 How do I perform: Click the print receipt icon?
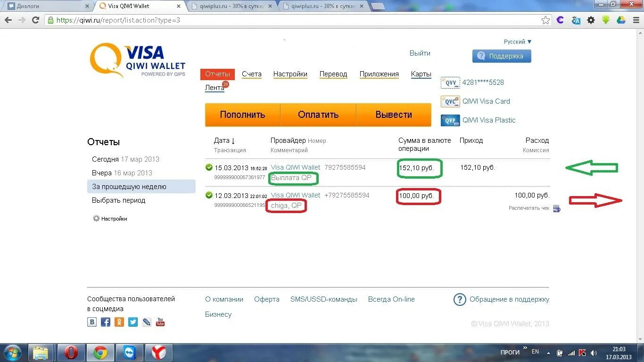click(556, 208)
